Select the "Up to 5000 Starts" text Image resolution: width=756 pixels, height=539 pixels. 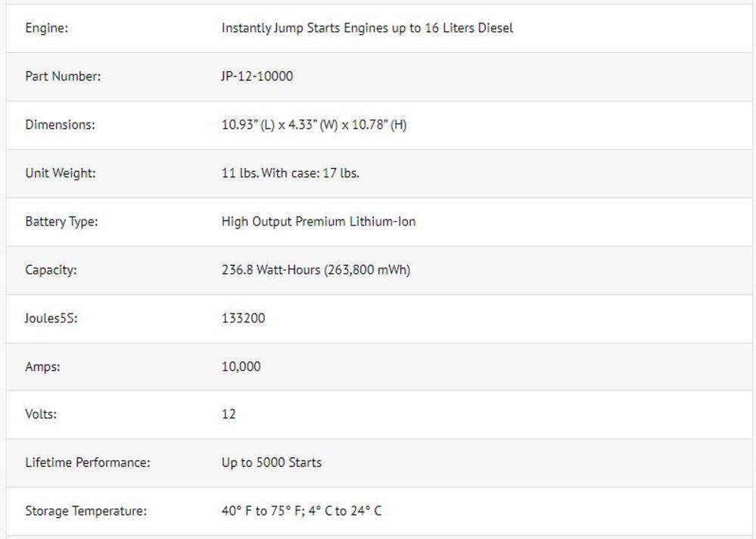[x=272, y=463]
